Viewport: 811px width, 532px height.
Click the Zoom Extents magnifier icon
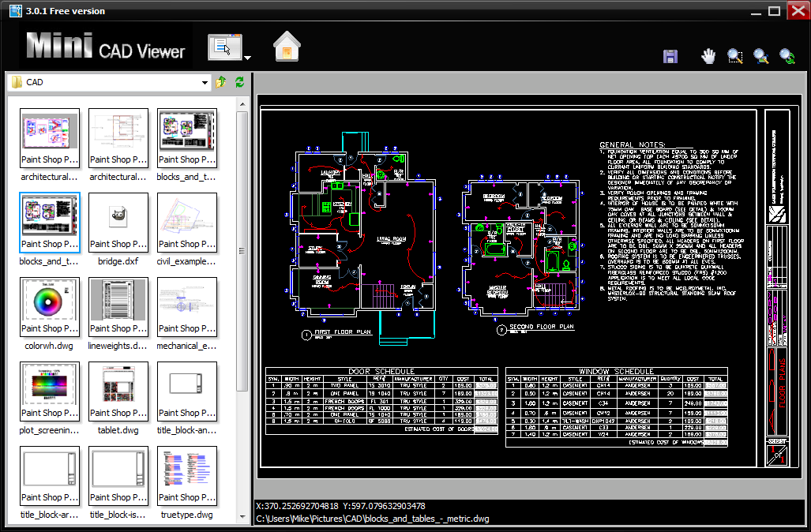click(760, 56)
